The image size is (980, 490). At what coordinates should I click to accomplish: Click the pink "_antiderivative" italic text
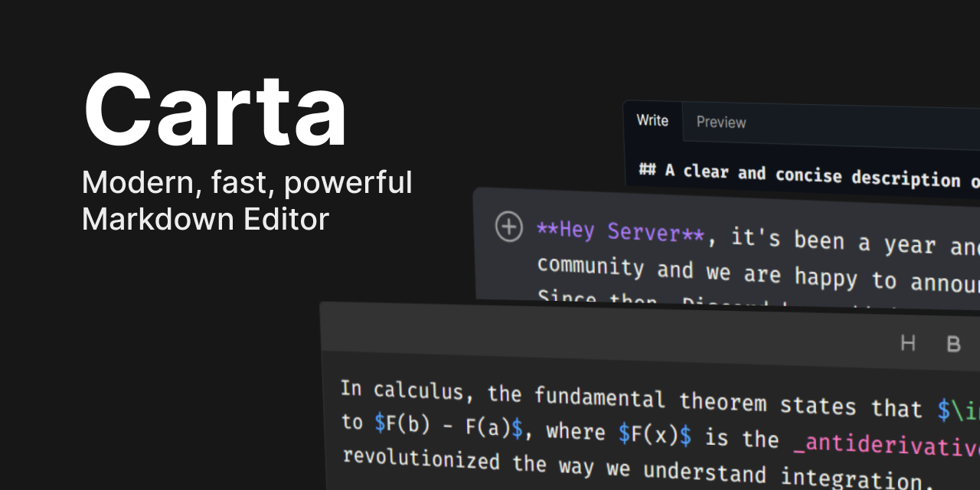[x=886, y=443]
